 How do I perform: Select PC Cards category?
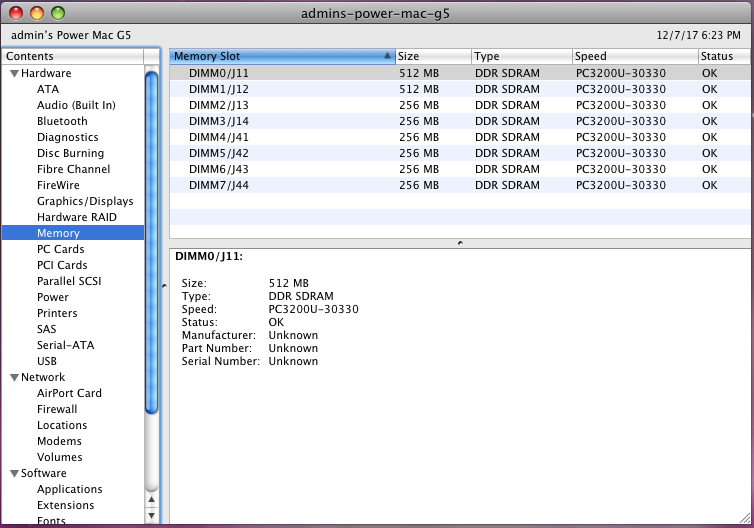61,249
